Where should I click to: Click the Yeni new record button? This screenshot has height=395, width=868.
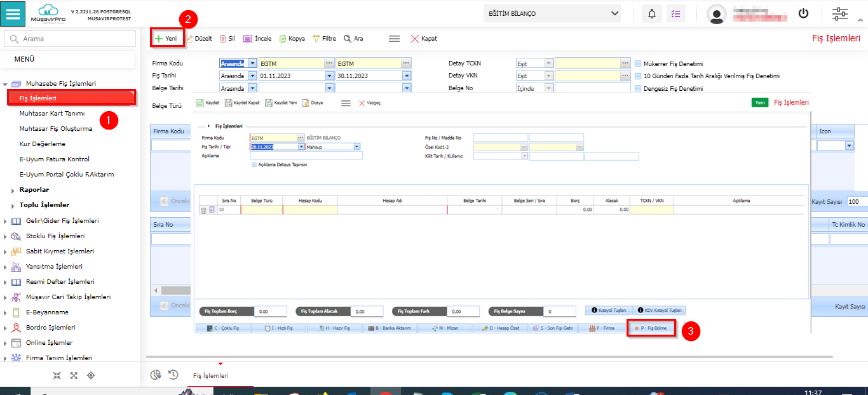[167, 39]
